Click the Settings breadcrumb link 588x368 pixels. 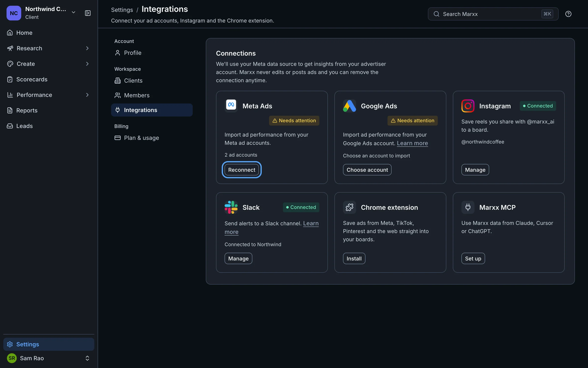[122, 10]
